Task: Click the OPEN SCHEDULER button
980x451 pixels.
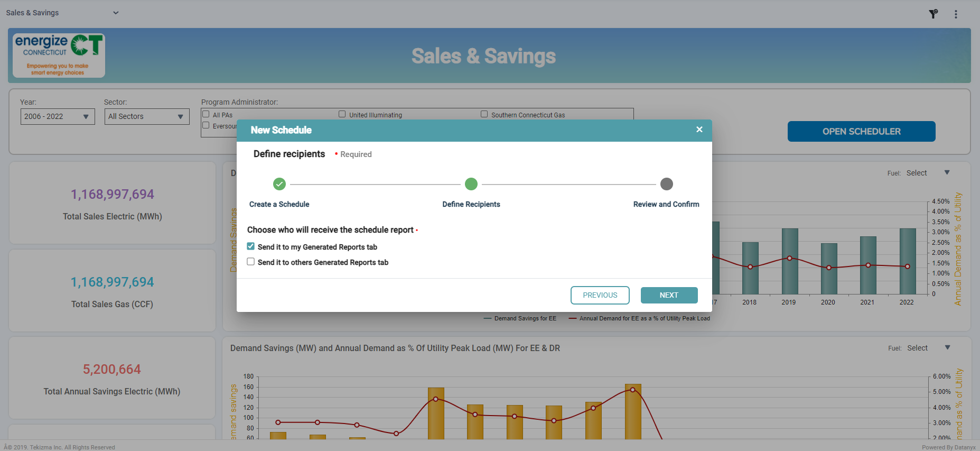Action: tap(861, 132)
